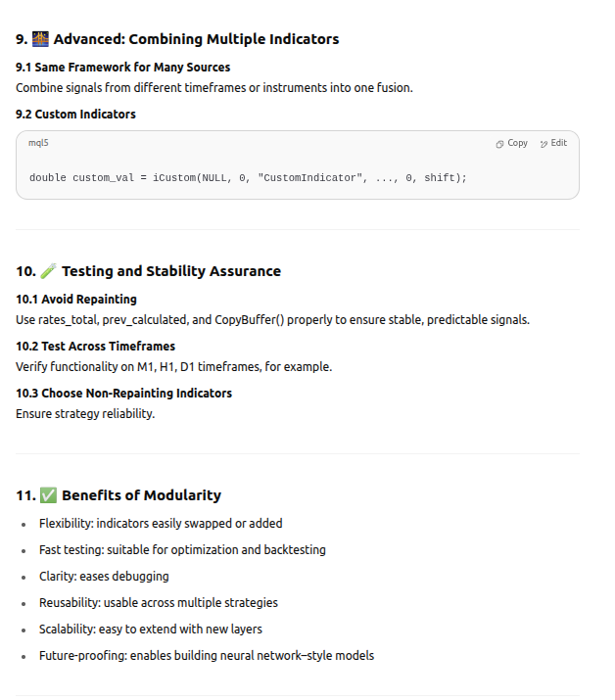615x700 pixels.
Task: Click the "Clarity: eases debugging" bullet
Action: click(104, 577)
